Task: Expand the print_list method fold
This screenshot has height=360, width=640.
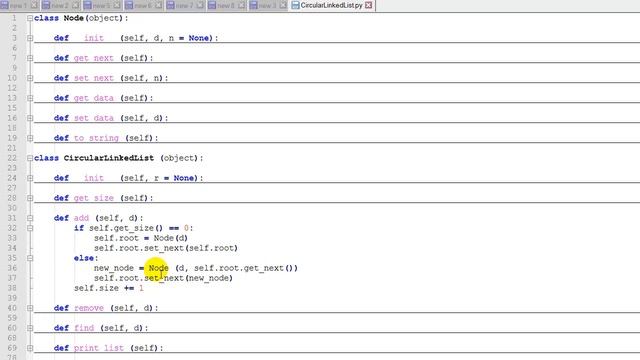Action: click(30, 348)
